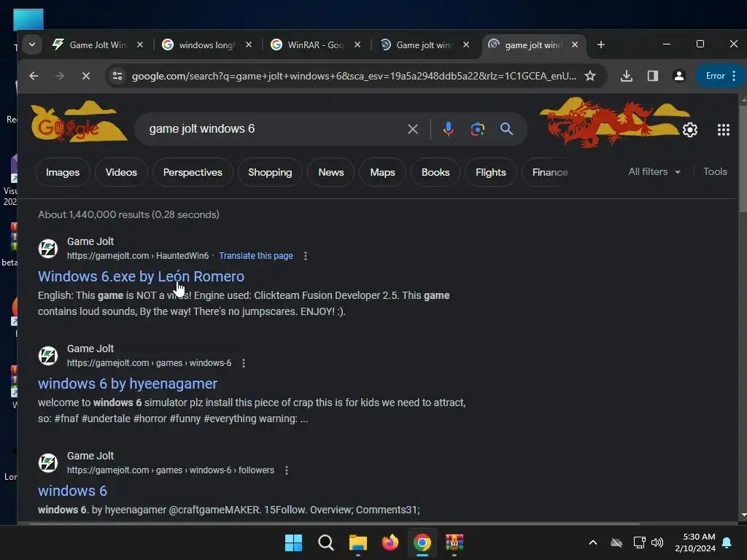Open windows 6 by hyeenagamer result

128,384
